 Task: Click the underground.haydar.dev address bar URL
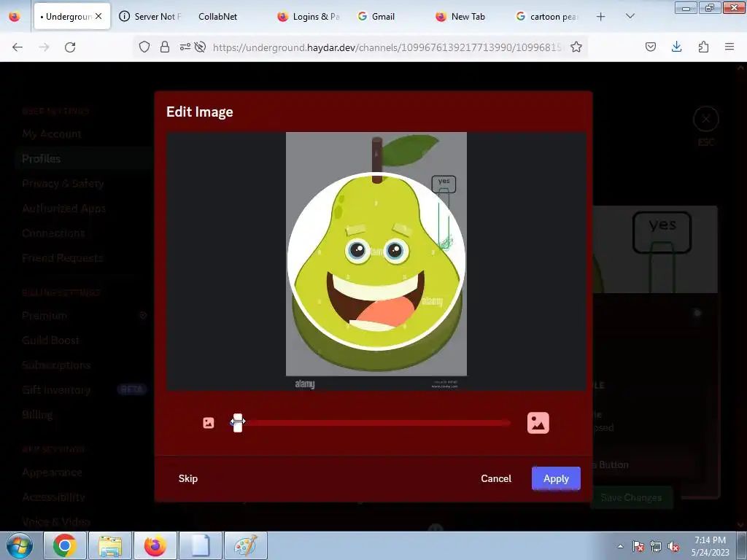click(387, 47)
